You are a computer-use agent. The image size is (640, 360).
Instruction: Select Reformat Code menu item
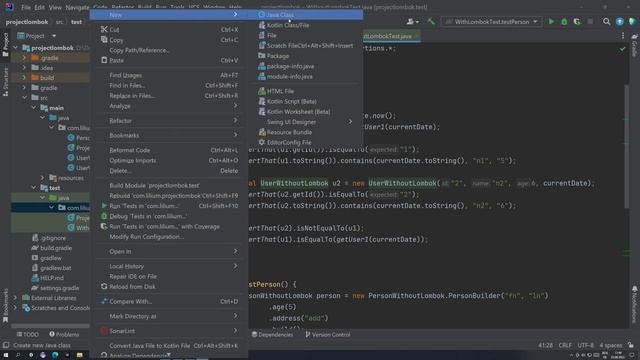169,150
